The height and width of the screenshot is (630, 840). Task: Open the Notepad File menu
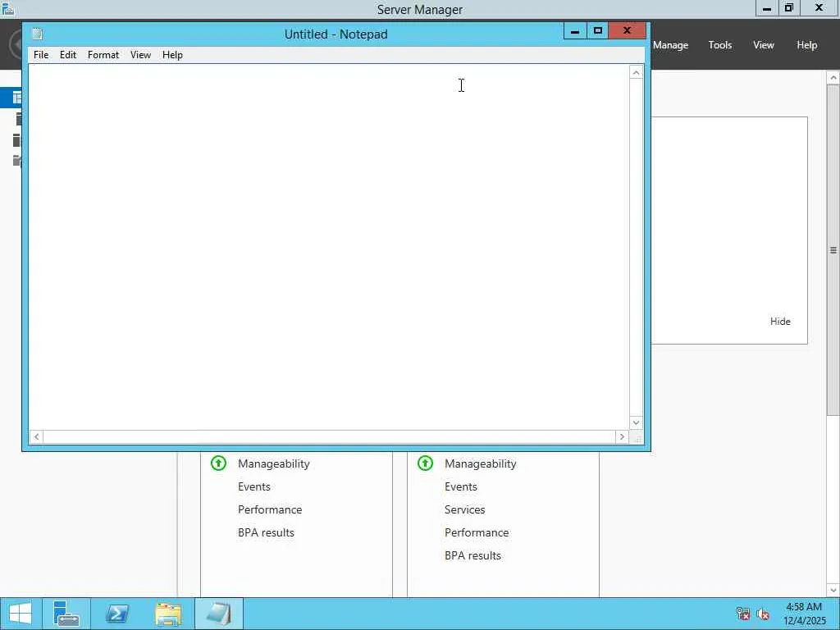coord(41,55)
